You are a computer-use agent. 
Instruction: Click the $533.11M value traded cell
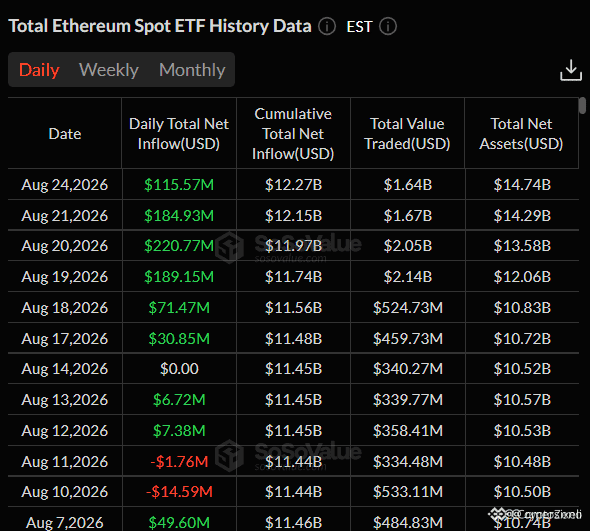click(408, 492)
